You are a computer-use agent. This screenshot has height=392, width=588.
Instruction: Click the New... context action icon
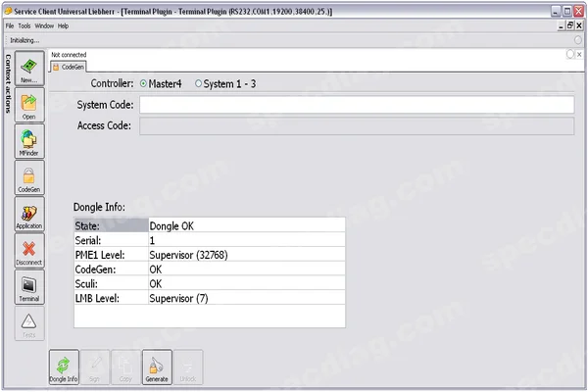29,69
